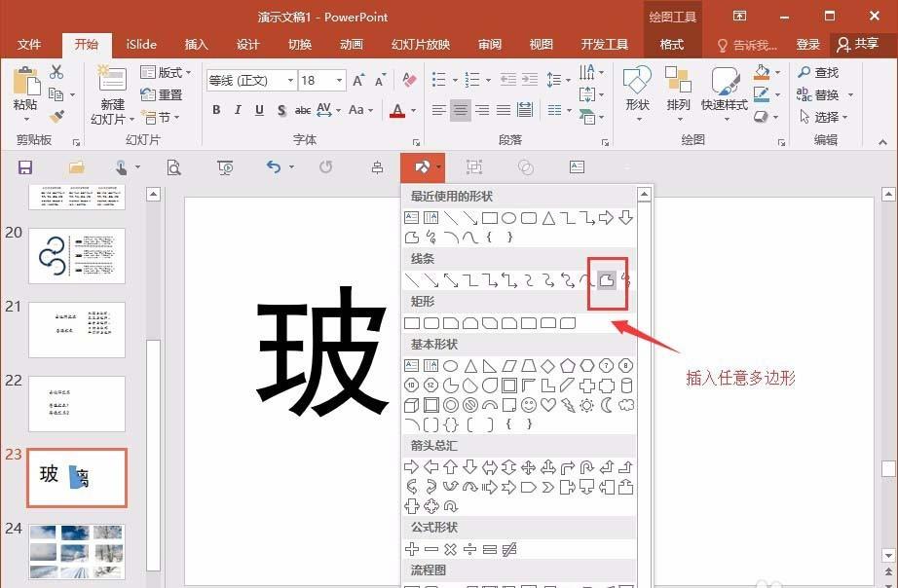Select slide 23 thumbnail in slide panel
The width and height of the screenshot is (898, 588).
(77, 477)
